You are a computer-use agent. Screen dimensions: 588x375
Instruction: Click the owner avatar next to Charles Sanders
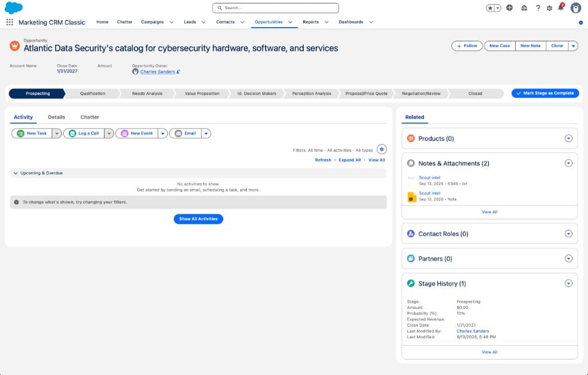(x=136, y=72)
